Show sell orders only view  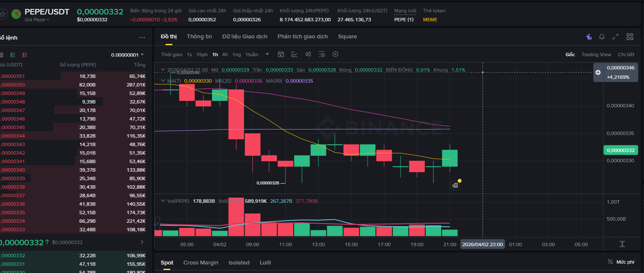[25, 55]
